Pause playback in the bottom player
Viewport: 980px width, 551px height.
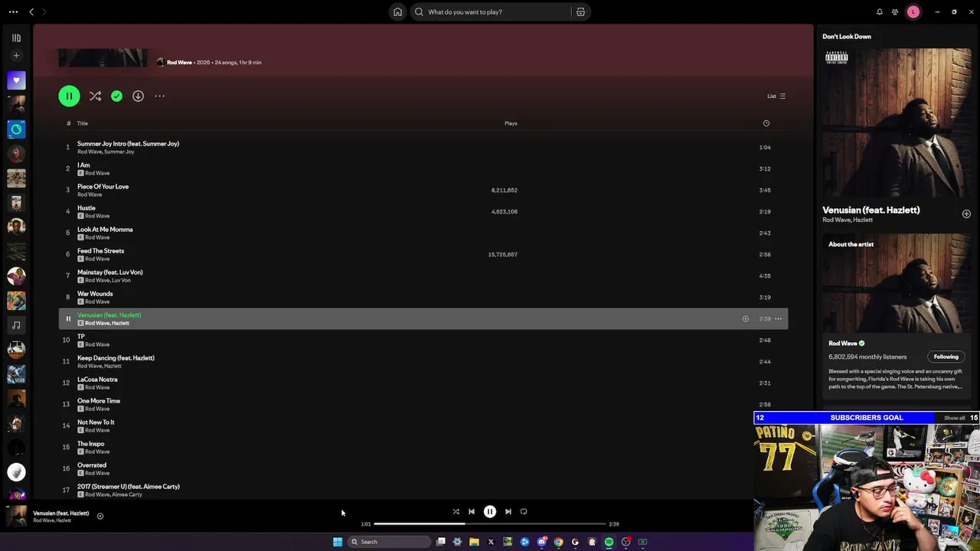(x=490, y=511)
